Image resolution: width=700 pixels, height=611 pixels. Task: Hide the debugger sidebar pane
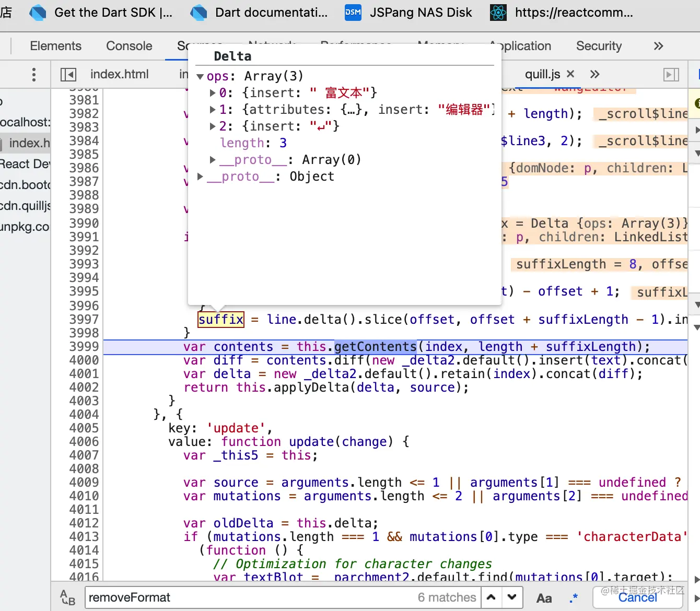pyautogui.click(x=671, y=75)
